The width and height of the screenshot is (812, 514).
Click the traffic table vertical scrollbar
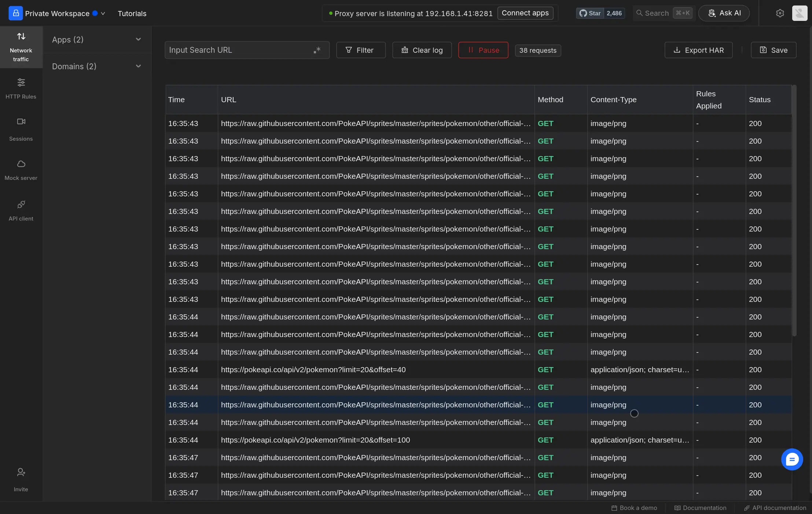794,211
